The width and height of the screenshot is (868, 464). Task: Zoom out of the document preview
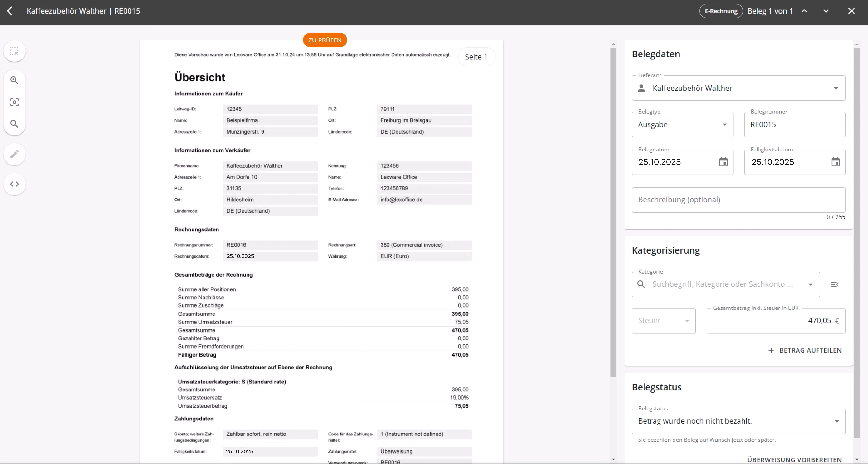coord(14,124)
